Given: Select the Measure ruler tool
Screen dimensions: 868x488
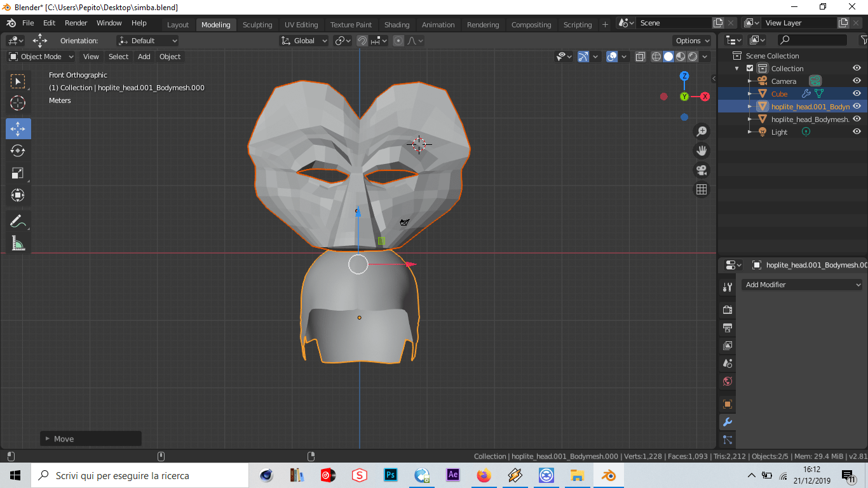Looking at the screenshot, I should 18,243.
